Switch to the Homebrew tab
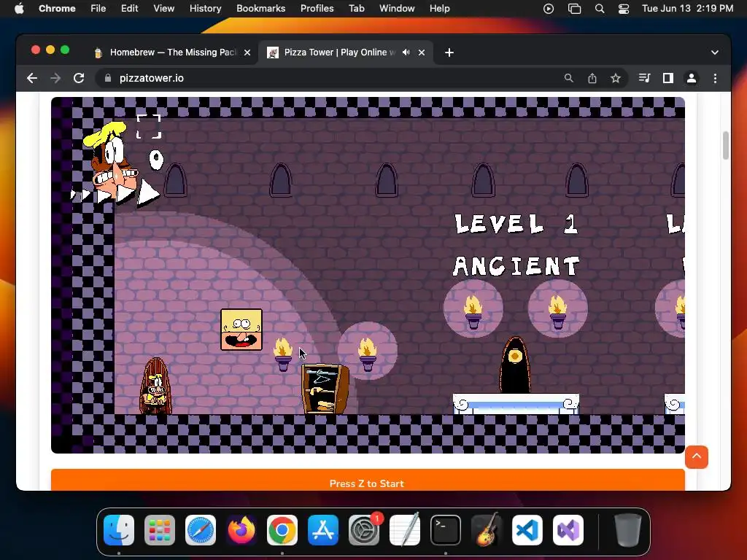 click(172, 52)
